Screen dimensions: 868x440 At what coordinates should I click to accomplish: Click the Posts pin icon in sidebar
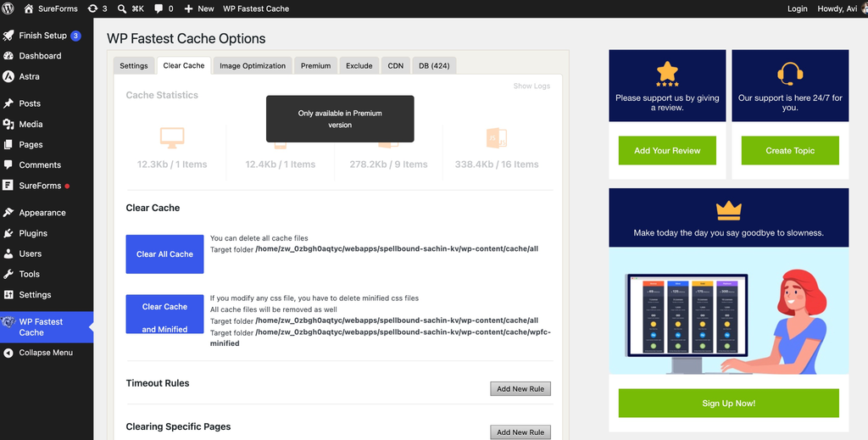point(8,103)
